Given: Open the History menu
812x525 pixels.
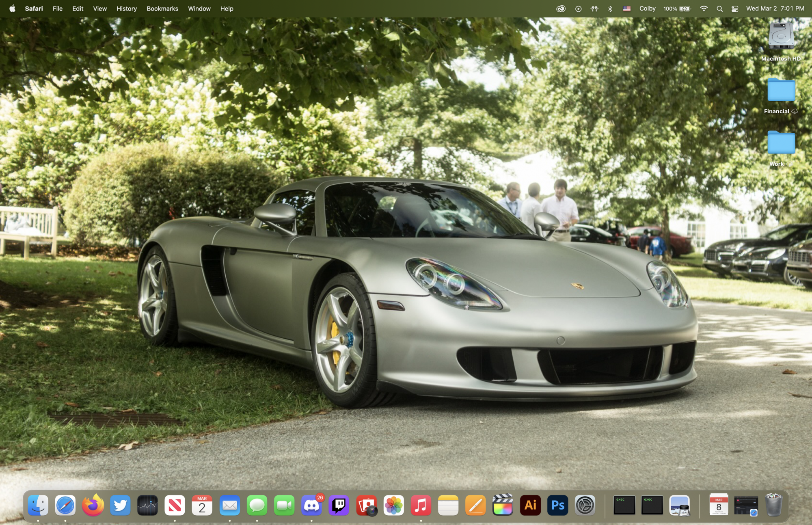Looking at the screenshot, I should 127,9.
